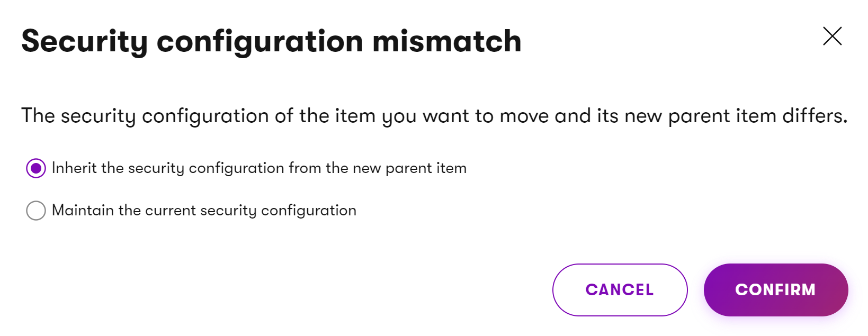
Task: Cancel moving the item
Action: 620,290
